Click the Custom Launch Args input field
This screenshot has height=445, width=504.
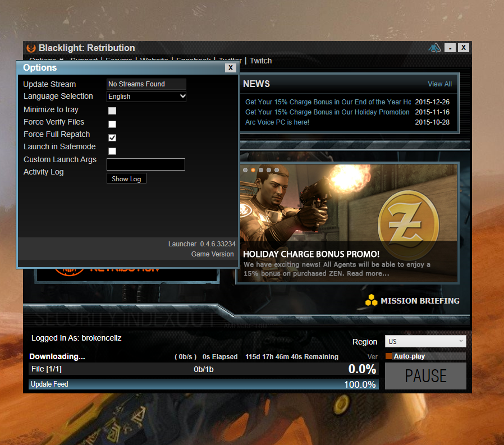click(x=146, y=164)
